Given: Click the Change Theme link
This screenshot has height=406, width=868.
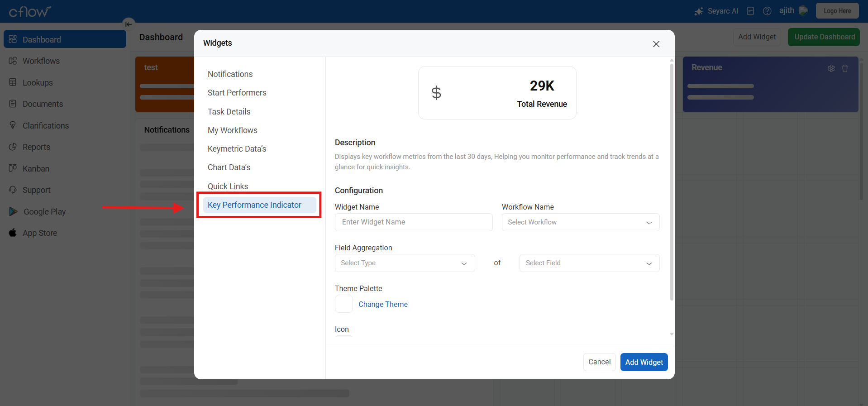Looking at the screenshot, I should tap(383, 305).
